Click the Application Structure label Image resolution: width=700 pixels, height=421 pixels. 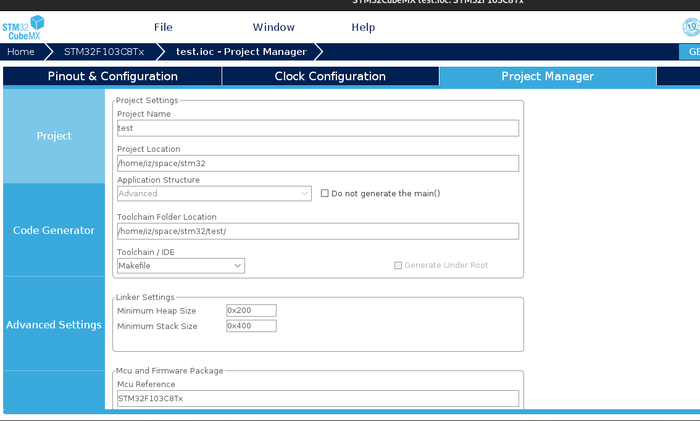point(158,180)
